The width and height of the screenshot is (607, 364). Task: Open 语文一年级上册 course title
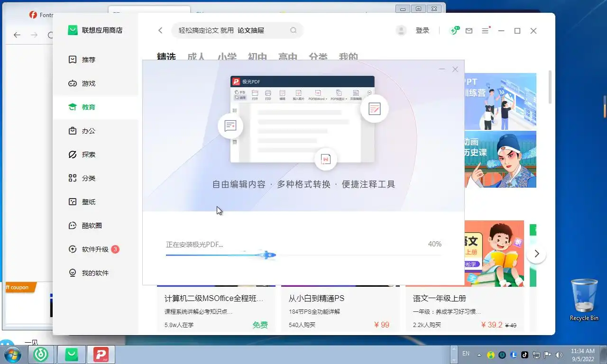point(440,299)
